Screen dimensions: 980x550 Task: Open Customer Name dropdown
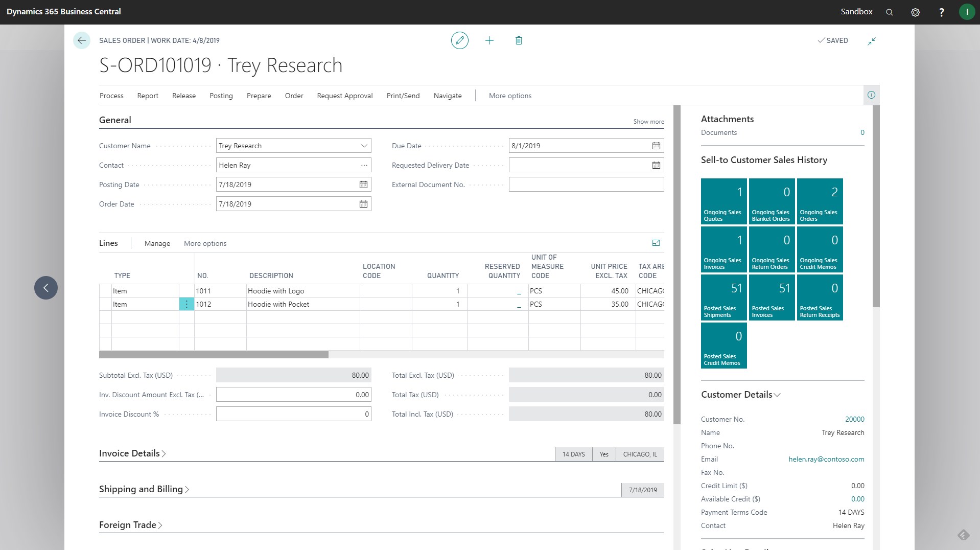[364, 146]
